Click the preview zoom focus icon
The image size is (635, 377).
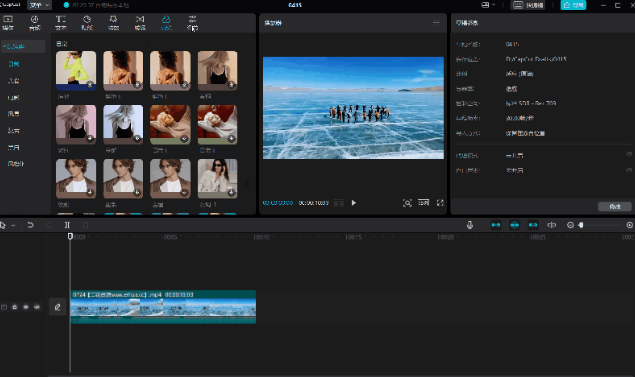pyautogui.click(x=407, y=203)
